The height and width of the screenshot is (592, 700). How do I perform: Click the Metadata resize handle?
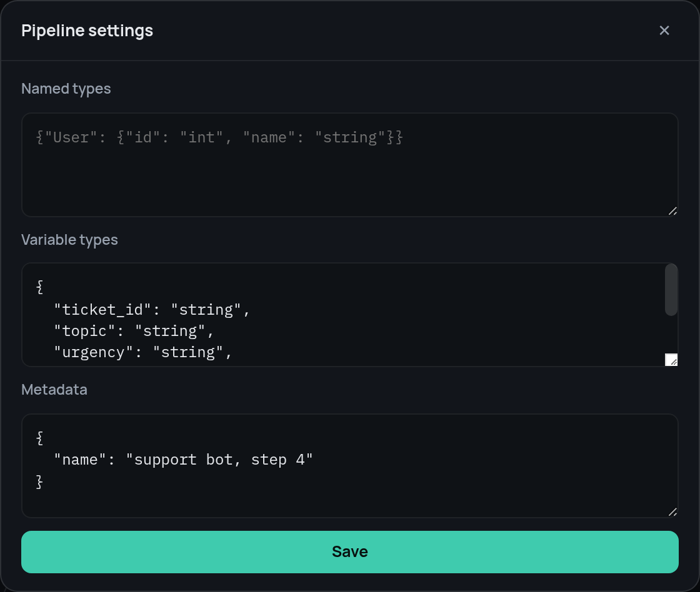pyautogui.click(x=672, y=512)
